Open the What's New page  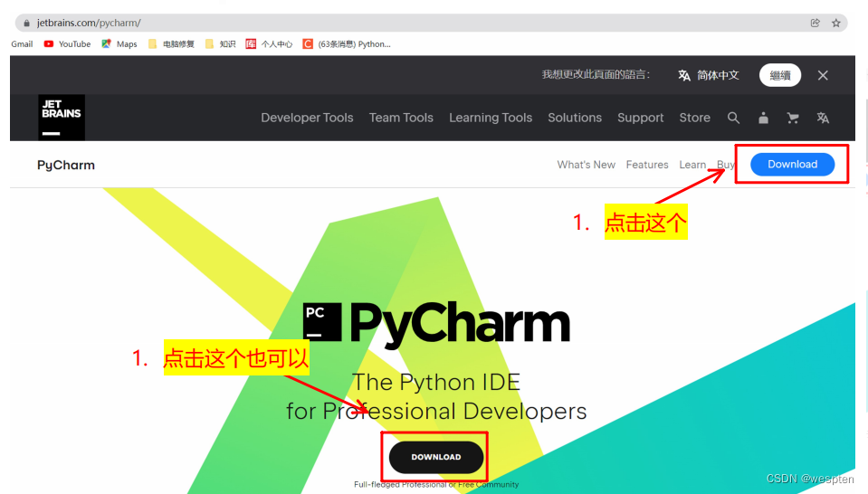[x=586, y=165]
